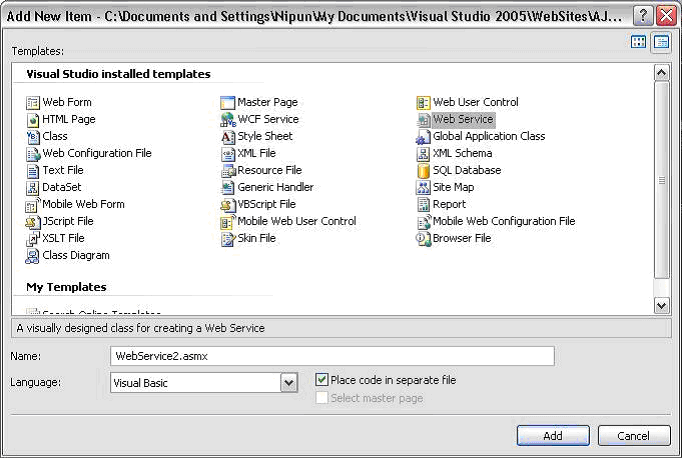
Task: Choose the Web User Control icon
Action: (x=423, y=103)
